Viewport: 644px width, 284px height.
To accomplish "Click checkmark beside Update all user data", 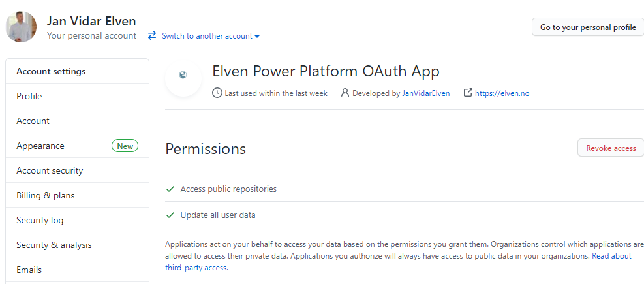I will click(170, 215).
